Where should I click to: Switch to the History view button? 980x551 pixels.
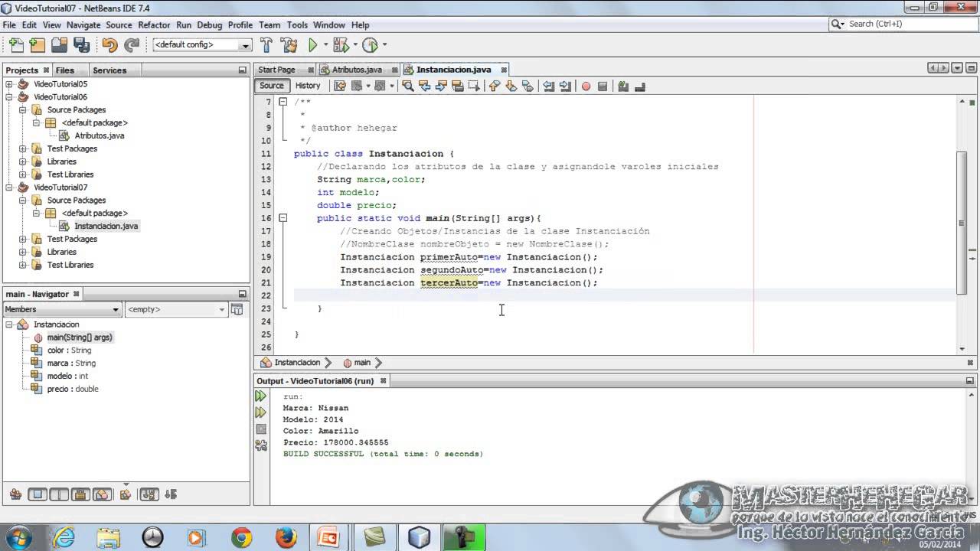pos(308,86)
